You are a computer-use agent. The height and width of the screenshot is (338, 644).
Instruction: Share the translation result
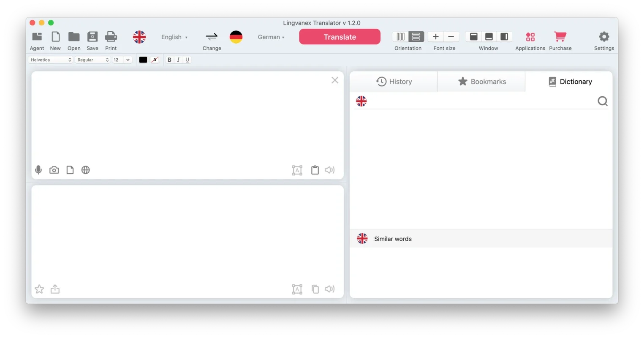(x=55, y=289)
